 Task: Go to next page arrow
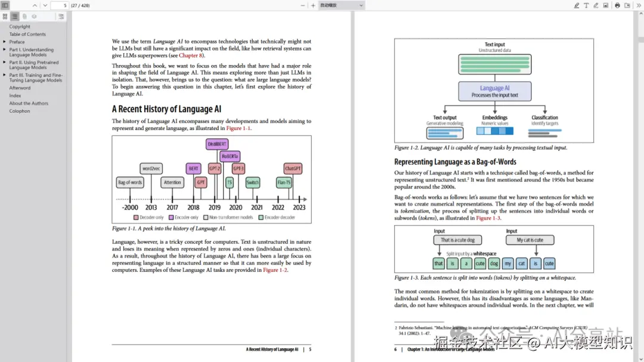click(x=45, y=5)
